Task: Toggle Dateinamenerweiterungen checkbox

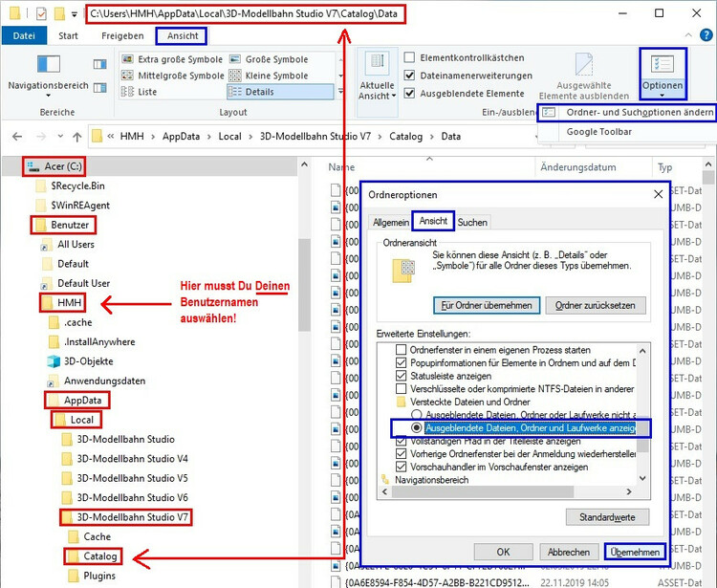Action: coord(410,76)
